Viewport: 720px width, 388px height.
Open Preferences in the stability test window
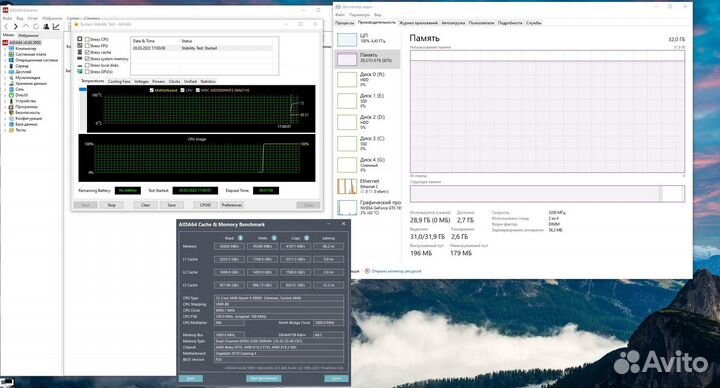(x=232, y=205)
